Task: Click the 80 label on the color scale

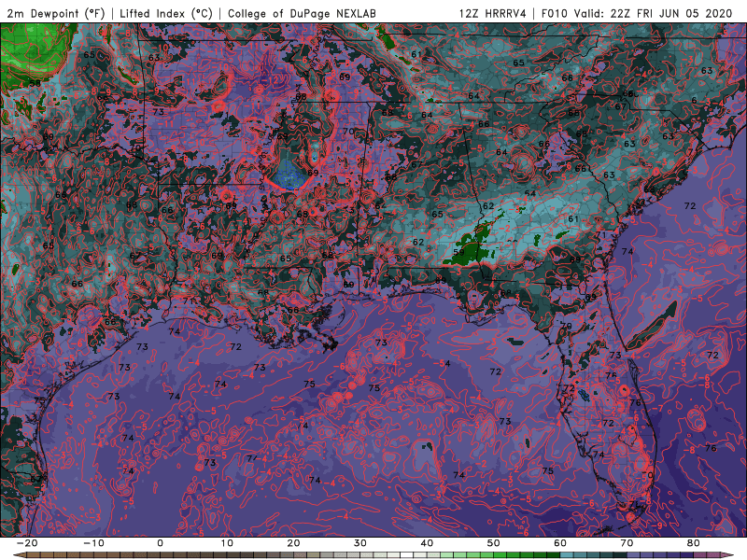Action: (x=694, y=543)
